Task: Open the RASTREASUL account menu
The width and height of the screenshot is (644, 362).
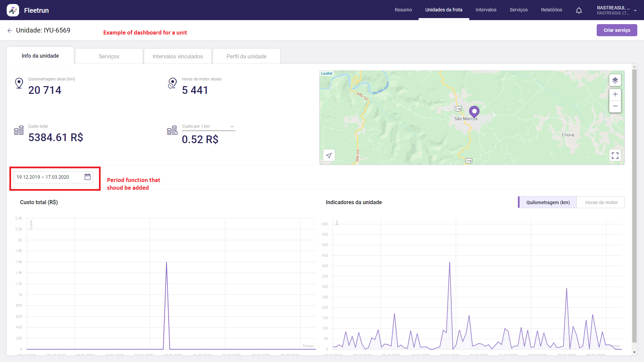Action: tap(616, 10)
